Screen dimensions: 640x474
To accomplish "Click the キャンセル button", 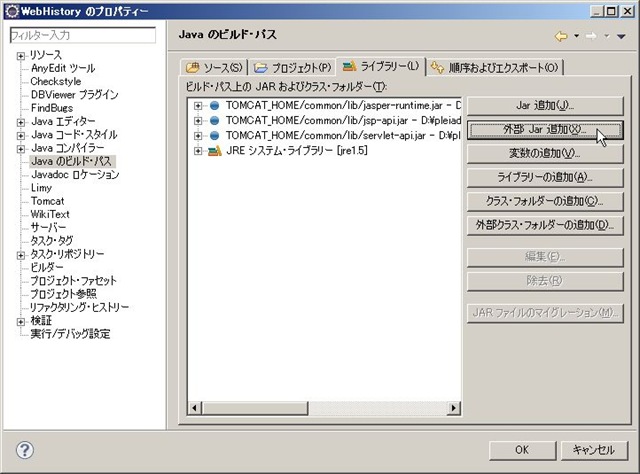I will pyautogui.click(x=594, y=450).
